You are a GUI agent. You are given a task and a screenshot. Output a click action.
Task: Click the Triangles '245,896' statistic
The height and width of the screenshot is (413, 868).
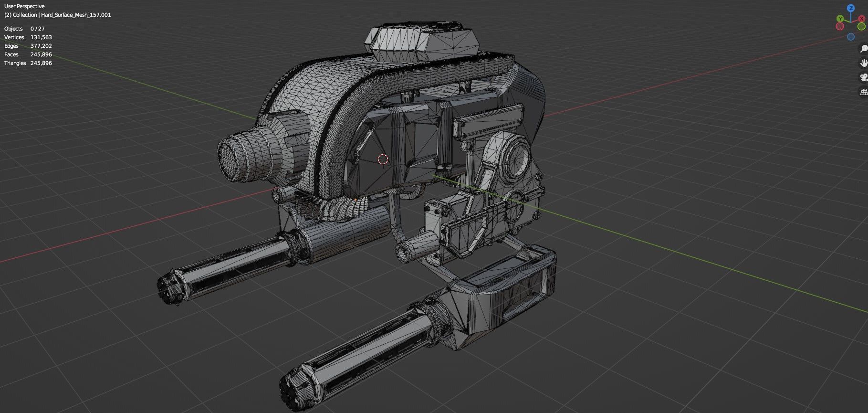(x=41, y=63)
